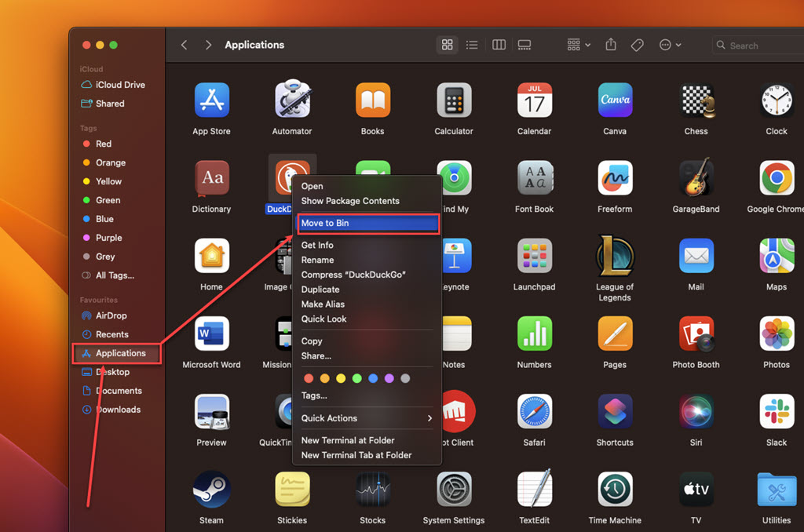Choose Get Info from context menu
The height and width of the screenshot is (532, 804).
(x=367, y=245)
